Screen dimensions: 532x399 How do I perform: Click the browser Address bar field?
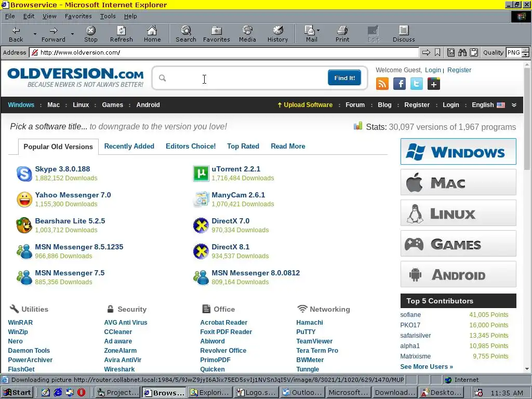[224, 52]
